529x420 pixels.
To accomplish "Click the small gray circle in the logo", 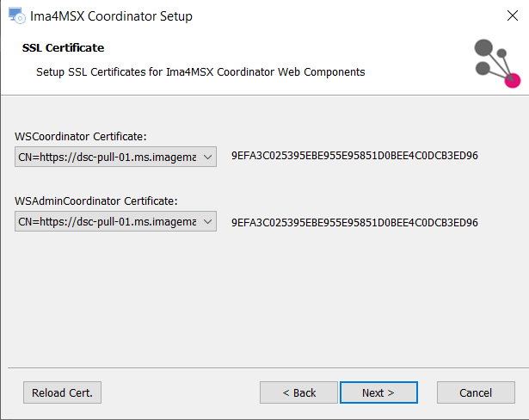I will pyautogui.click(x=501, y=53).
